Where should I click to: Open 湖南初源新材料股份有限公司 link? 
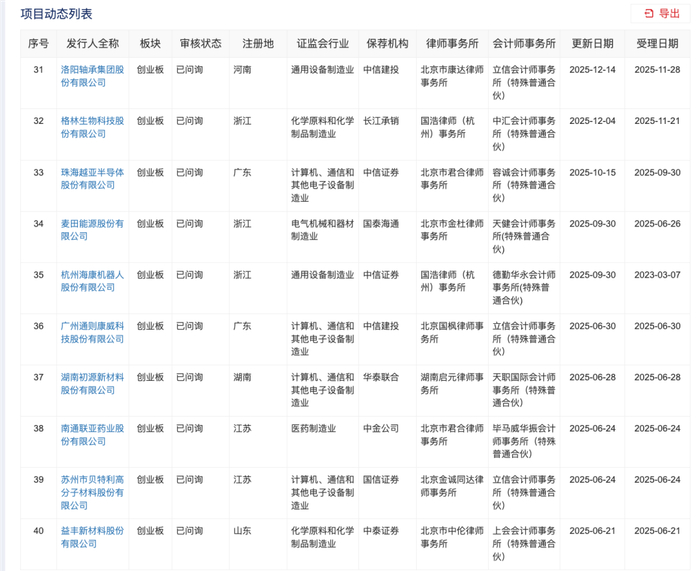[92, 383]
